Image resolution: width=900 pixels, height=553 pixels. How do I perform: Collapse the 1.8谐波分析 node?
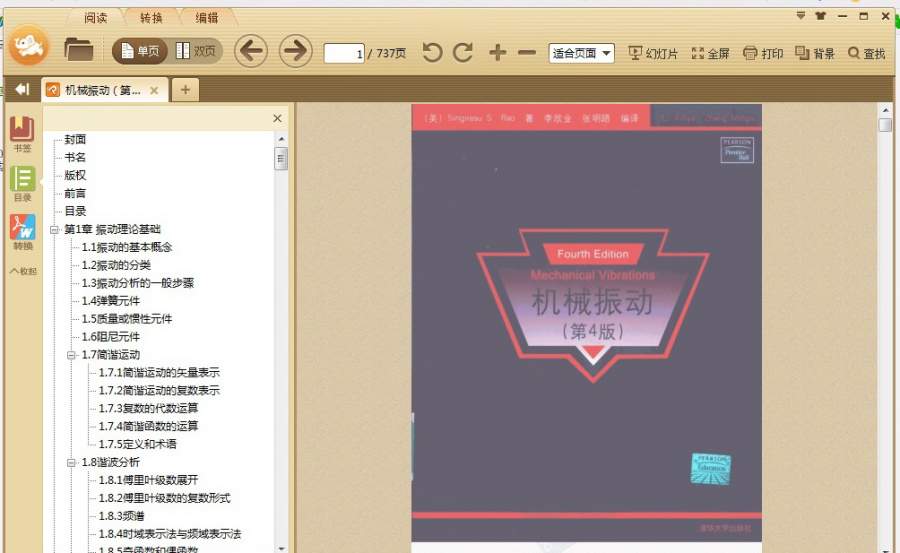72,462
